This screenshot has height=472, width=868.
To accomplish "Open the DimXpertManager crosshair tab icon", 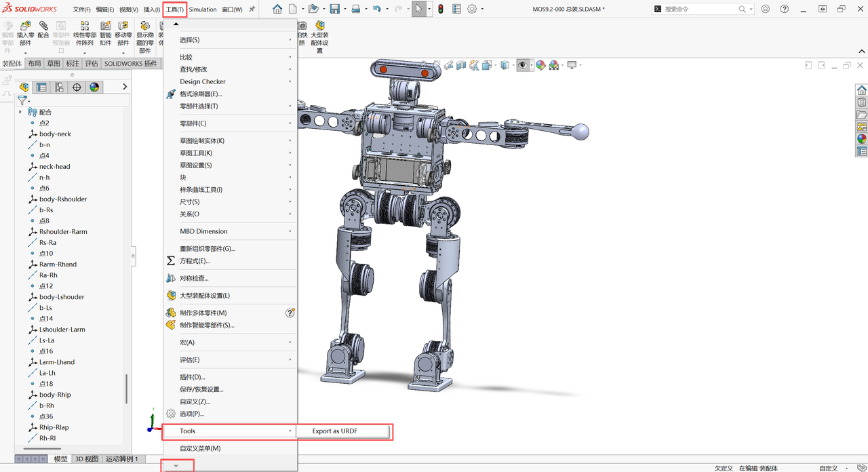I will (x=77, y=87).
